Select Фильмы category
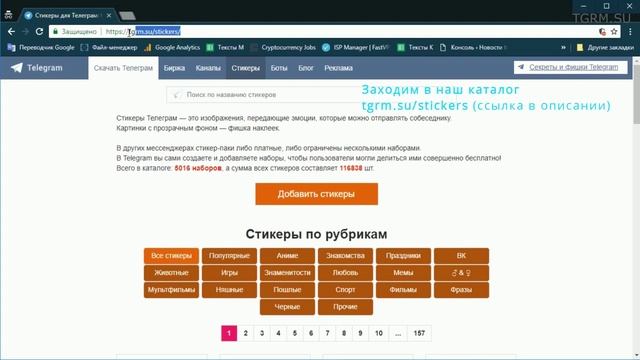The height and width of the screenshot is (360, 640). [403, 290]
